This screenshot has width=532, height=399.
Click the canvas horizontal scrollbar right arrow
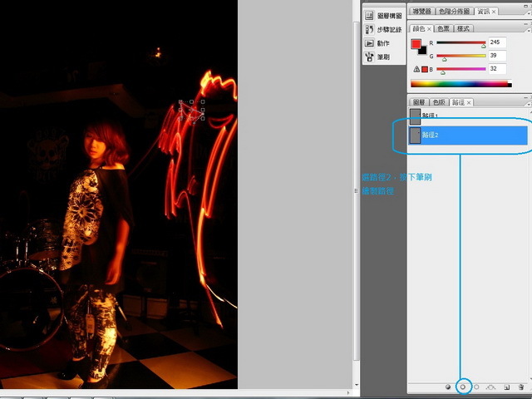click(x=348, y=393)
